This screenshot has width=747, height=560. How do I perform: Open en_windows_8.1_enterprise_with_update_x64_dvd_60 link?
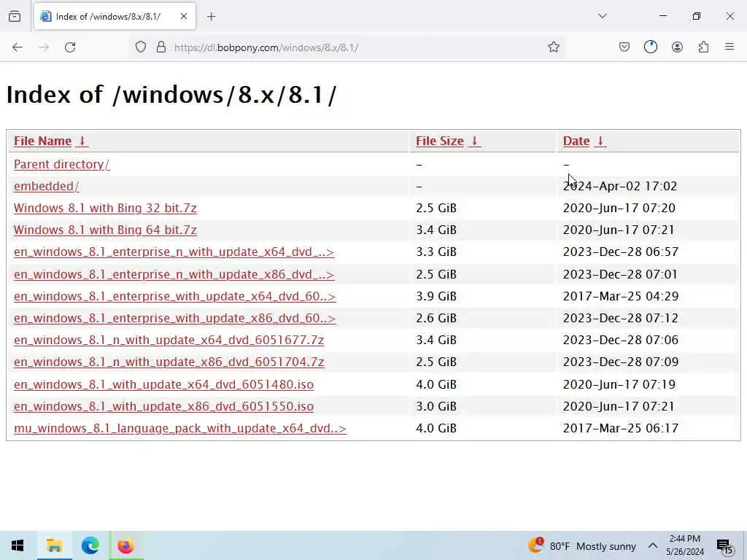pyautogui.click(x=175, y=297)
